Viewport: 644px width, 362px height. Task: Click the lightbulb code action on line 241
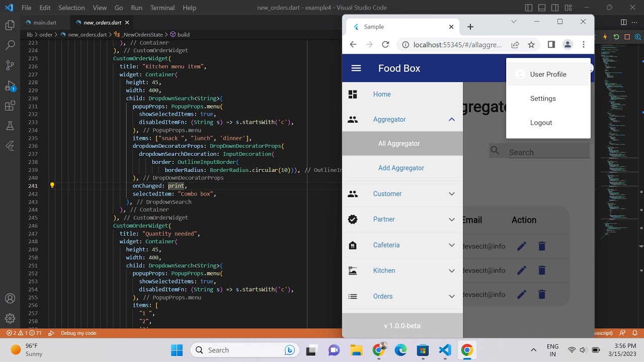pos(52,186)
